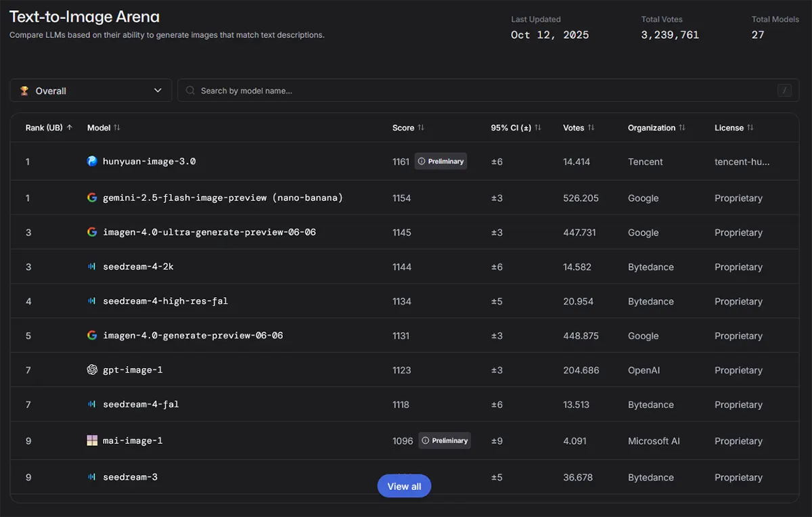Click the Tencent logo beside hunyuan-image-3.0
Image resolution: width=812 pixels, height=517 pixels.
pyautogui.click(x=92, y=161)
